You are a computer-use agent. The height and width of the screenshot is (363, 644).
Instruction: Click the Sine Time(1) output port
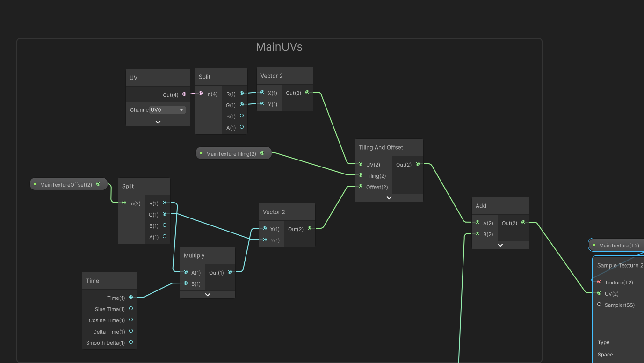coord(131,309)
